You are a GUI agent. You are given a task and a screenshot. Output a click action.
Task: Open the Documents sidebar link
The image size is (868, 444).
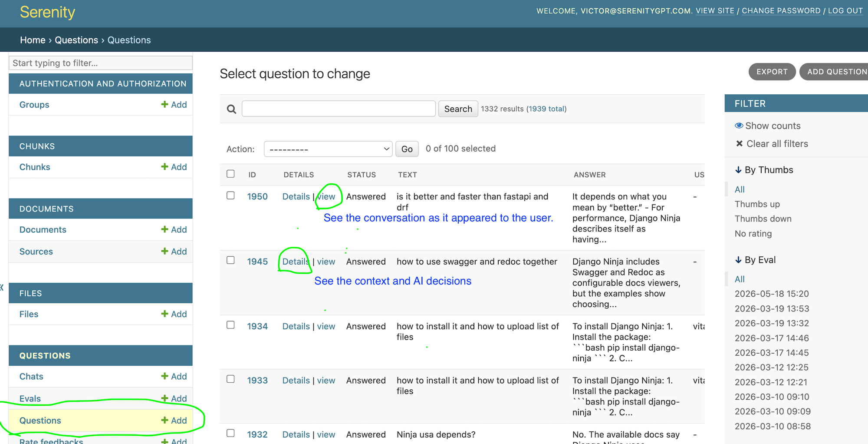43,230
